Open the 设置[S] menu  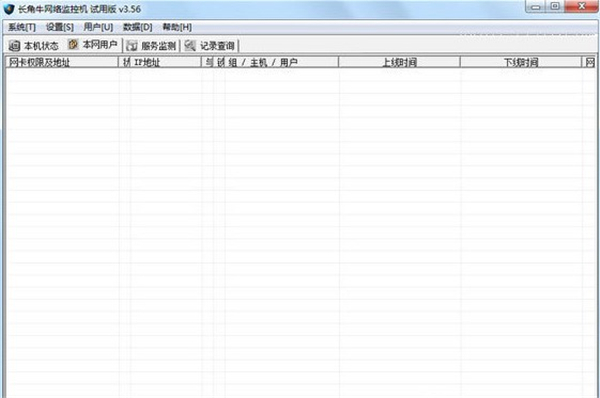(60, 27)
